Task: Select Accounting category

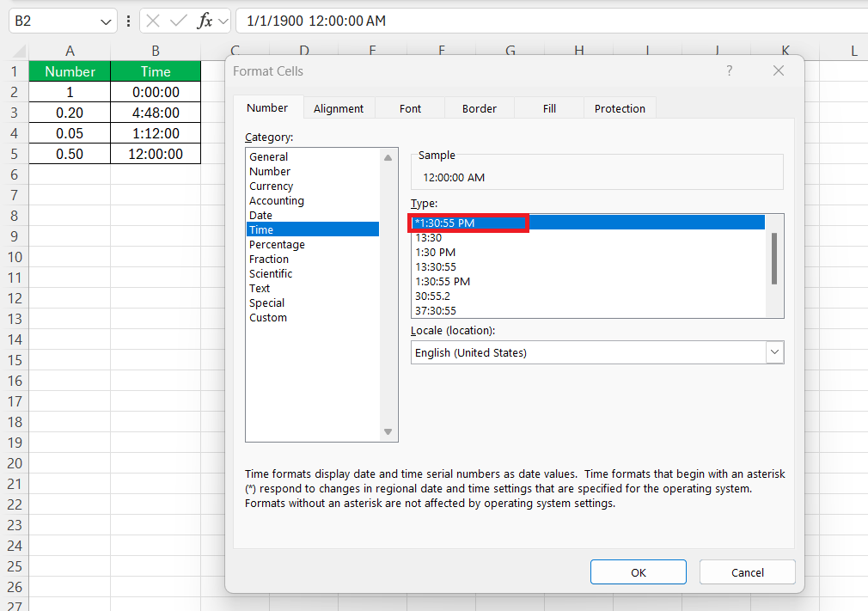Action: pos(313,200)
